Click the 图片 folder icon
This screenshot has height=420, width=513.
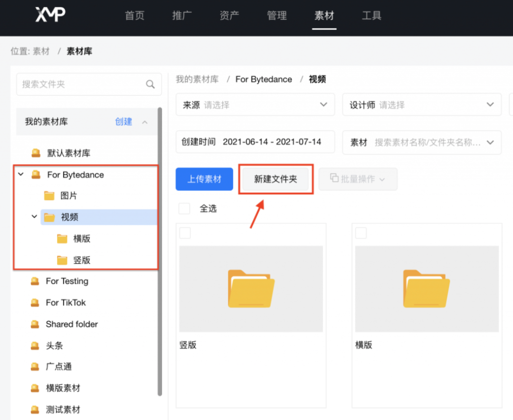[49, 196]
